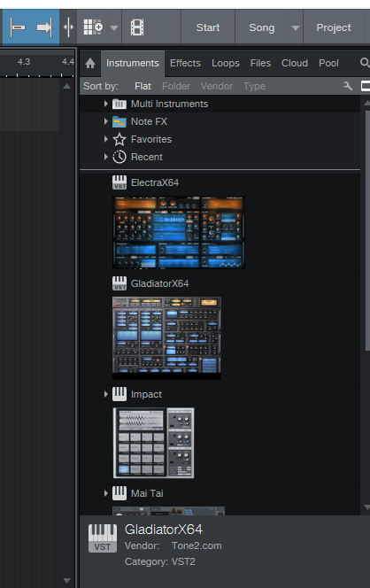This screenshot has height=588, width=370.
Task: Open the Start page
Action: click(x=208, y=27)
